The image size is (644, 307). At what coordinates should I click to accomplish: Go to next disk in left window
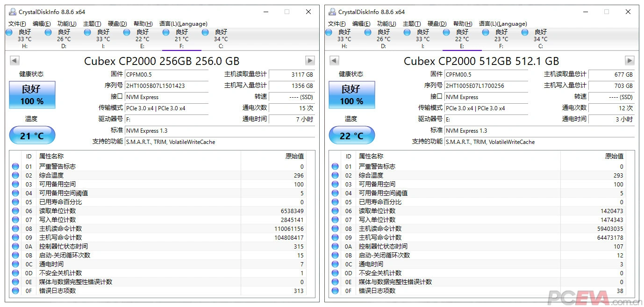310,61
